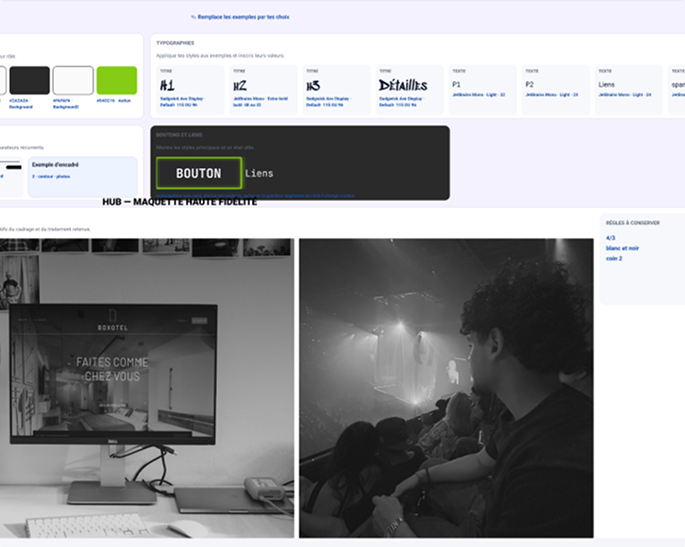Open the concert crowd photo

click(x=446, y=388)
